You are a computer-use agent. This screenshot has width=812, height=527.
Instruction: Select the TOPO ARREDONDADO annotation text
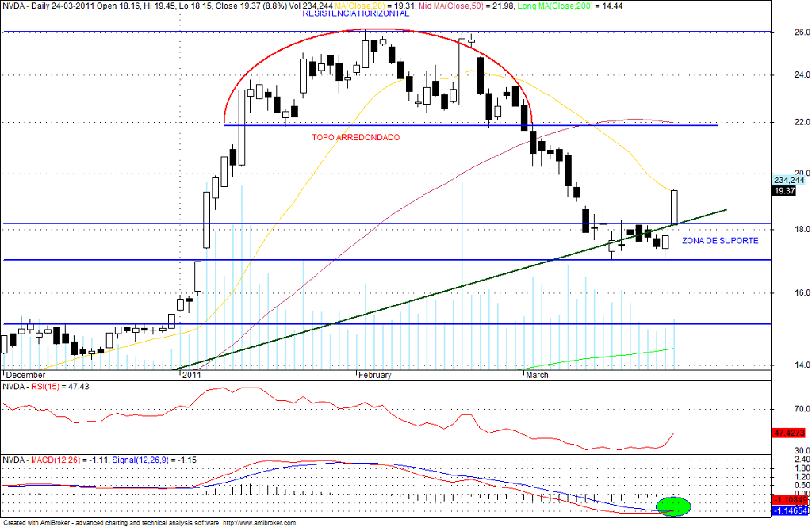(x=356, y=138)
